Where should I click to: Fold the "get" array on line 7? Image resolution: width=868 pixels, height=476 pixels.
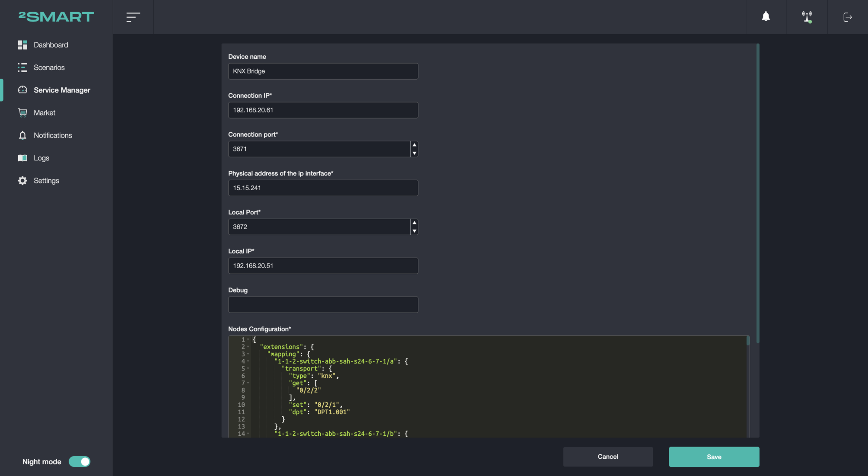[x=248, y=383]
